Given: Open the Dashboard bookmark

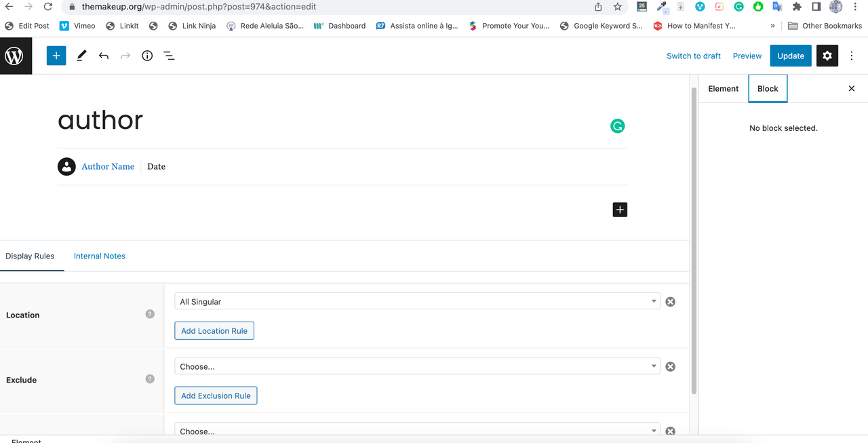Looking at the screenshot, I should (x=340, y=26).
